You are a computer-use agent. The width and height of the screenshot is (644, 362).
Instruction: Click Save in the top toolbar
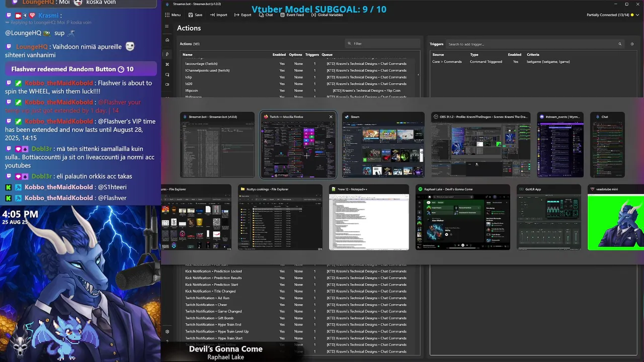(x=195, y=15)
